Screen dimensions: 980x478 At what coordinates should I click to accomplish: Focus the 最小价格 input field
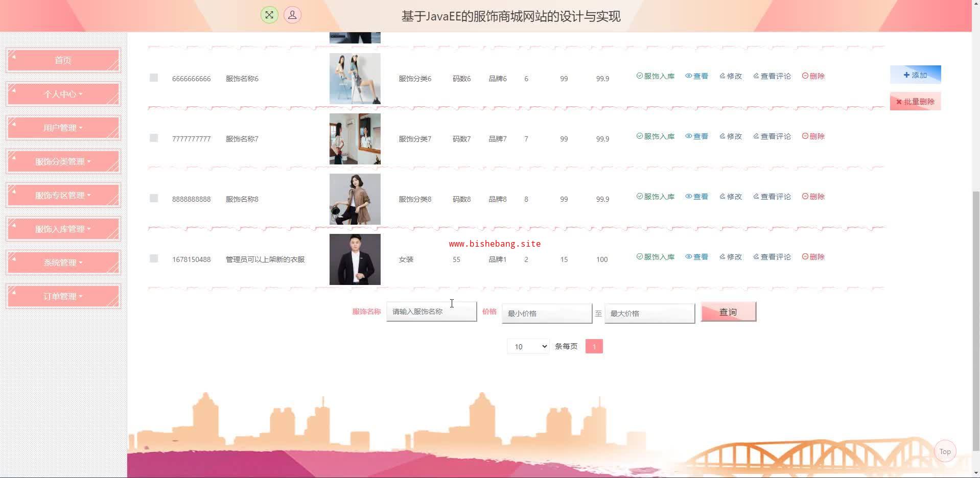click(547, 313)
